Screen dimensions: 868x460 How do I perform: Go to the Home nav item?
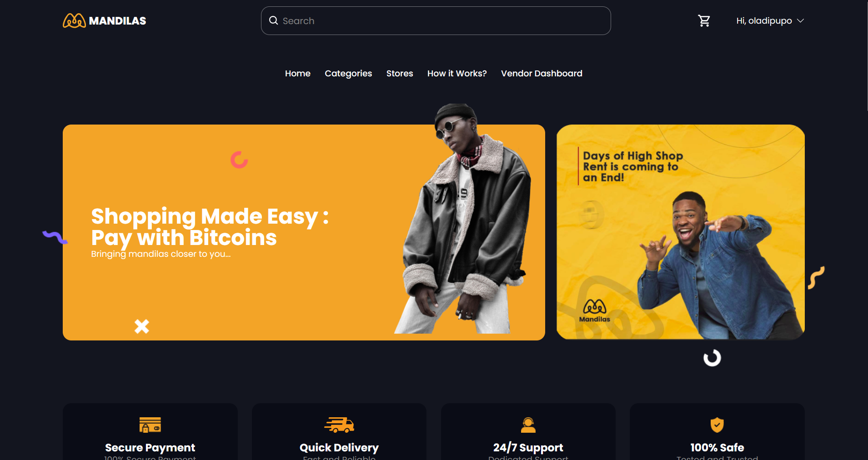tap(298, 74)
